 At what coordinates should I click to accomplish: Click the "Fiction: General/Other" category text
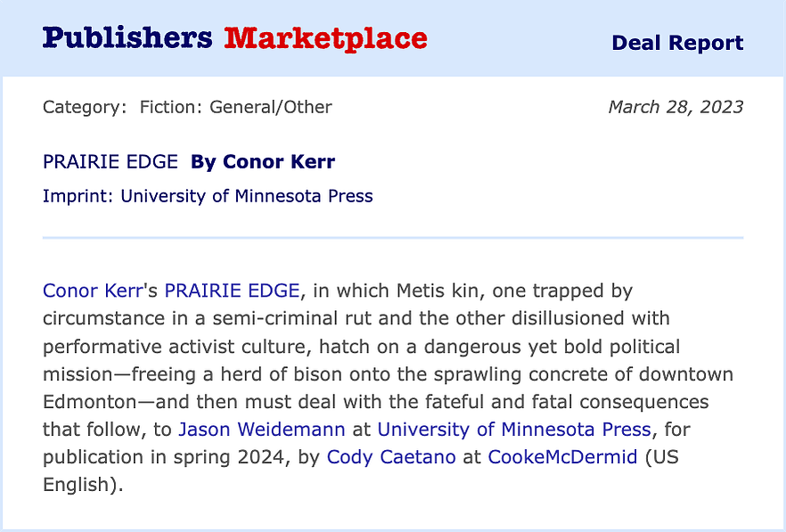(x=235, y=107)
